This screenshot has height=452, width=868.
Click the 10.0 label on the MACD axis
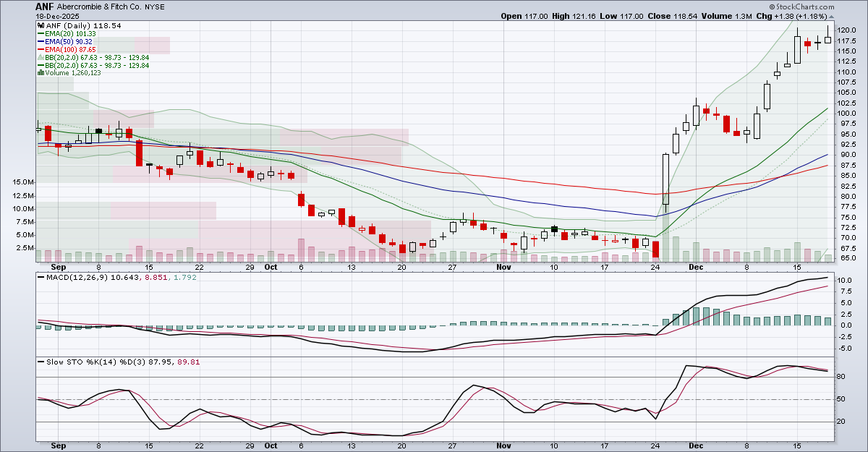[x=844, y=281]
